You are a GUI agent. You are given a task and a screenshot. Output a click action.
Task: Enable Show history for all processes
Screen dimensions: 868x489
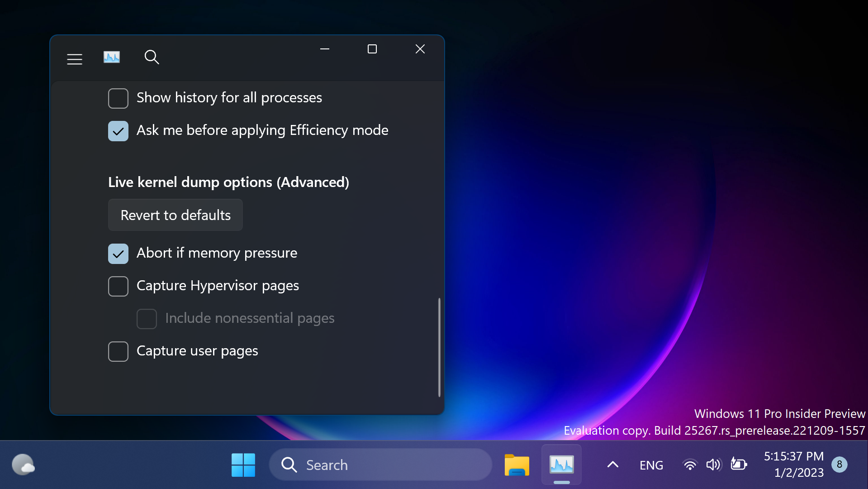coord(118,98)
